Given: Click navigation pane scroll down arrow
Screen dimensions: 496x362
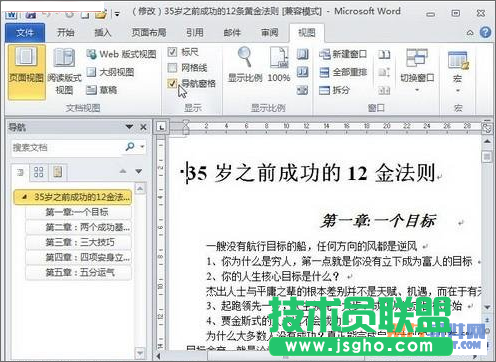Looking at the screenshot, I should pyautogui.click(x=140, y=352).
